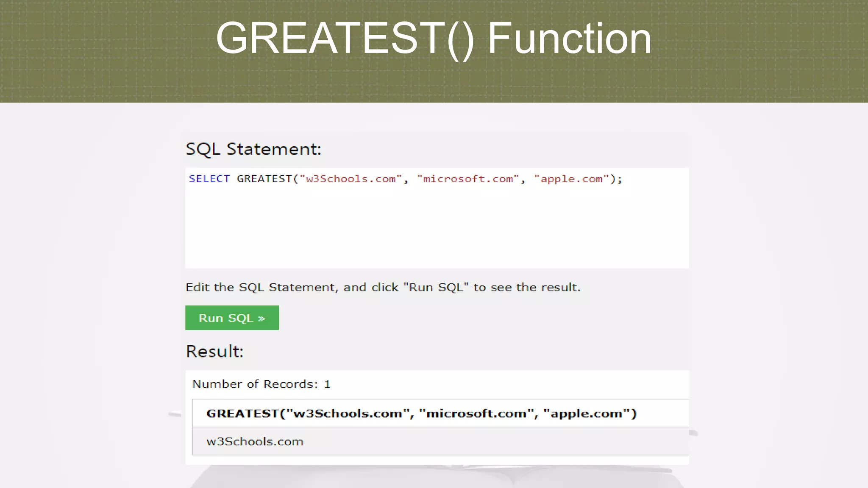Screen dimensions: 868x488
Task: Click the GREATEST() Function slide title
Action: 434,39
